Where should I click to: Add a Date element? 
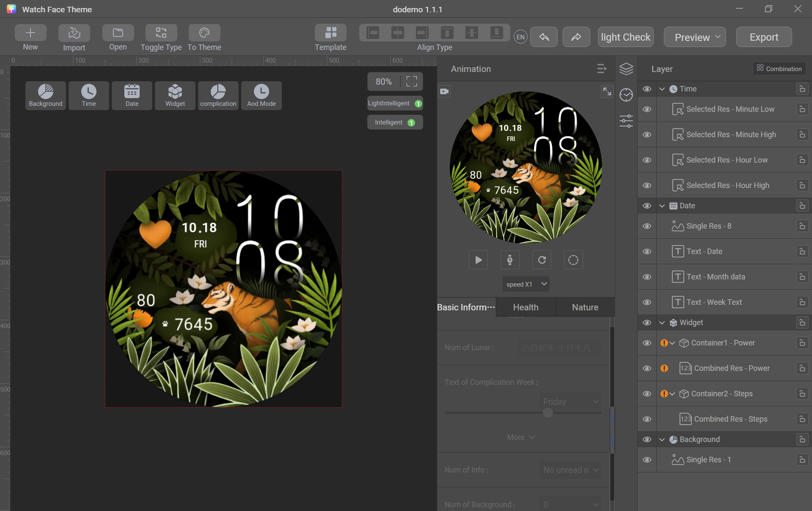(132, 95)
